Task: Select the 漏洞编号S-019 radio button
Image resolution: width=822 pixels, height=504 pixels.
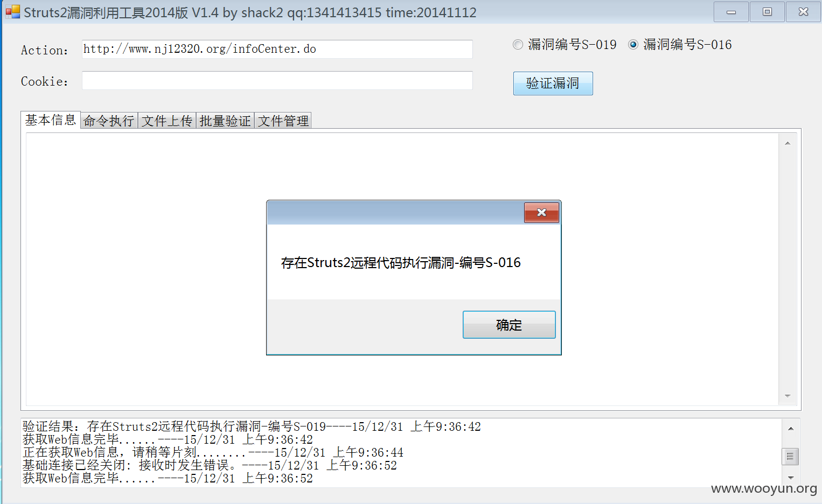Action: [518, 45]
